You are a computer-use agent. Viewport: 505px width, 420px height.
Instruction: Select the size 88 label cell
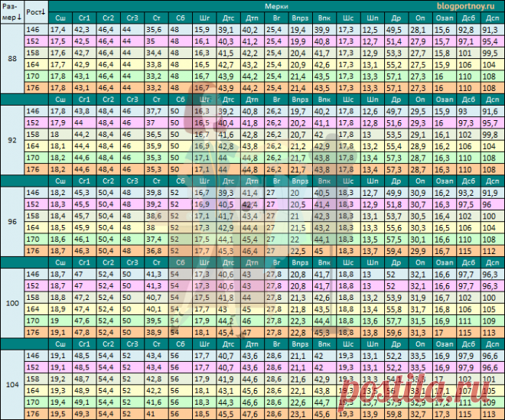pyautogui.click(x=12, y=59)
